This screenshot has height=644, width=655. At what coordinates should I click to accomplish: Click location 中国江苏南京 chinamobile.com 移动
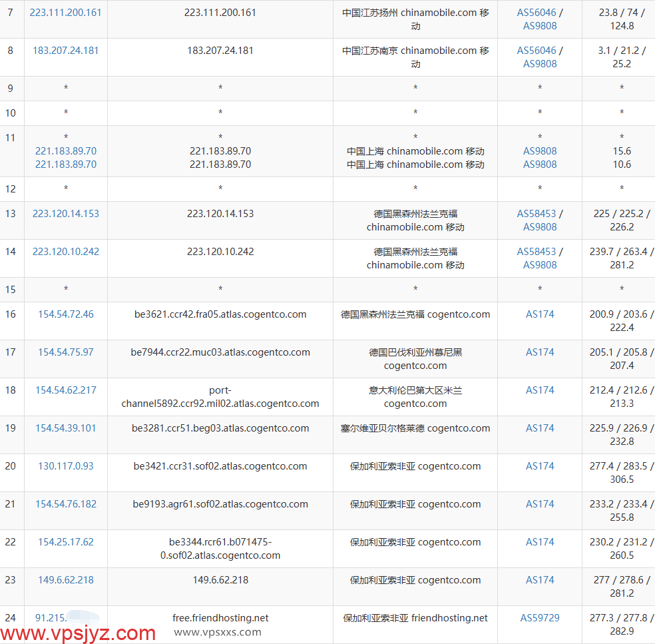(x=415, y=57)
